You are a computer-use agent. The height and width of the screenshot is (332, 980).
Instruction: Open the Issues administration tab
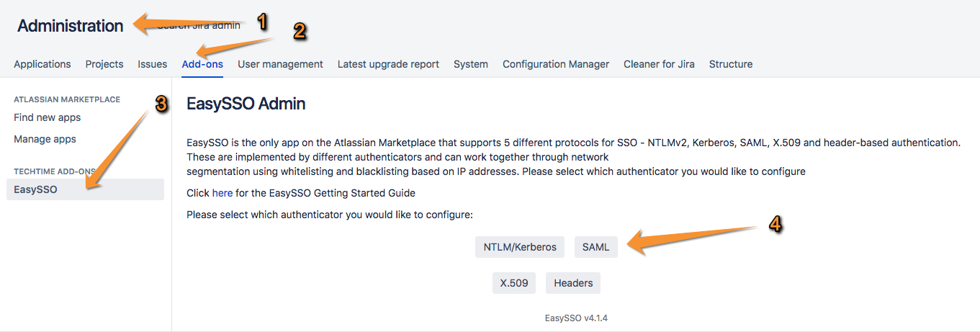(x=153, y=64)
